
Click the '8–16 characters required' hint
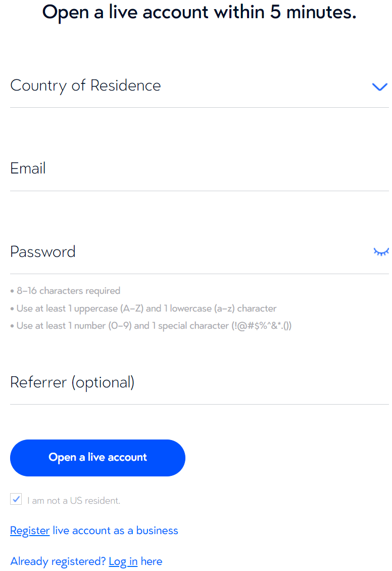click(65, 291)
